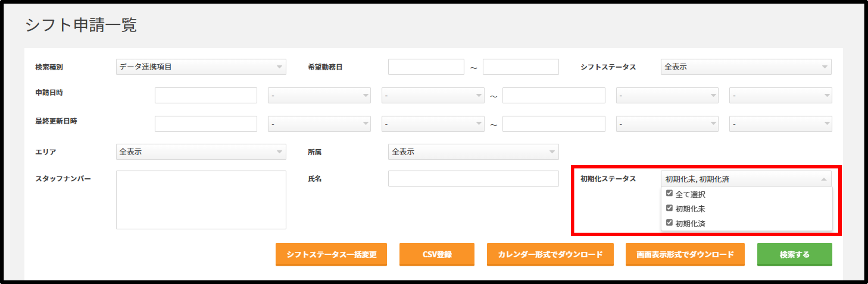Click the green 検索する button
The image size is (868, 284).
click(x=794, y=254)
